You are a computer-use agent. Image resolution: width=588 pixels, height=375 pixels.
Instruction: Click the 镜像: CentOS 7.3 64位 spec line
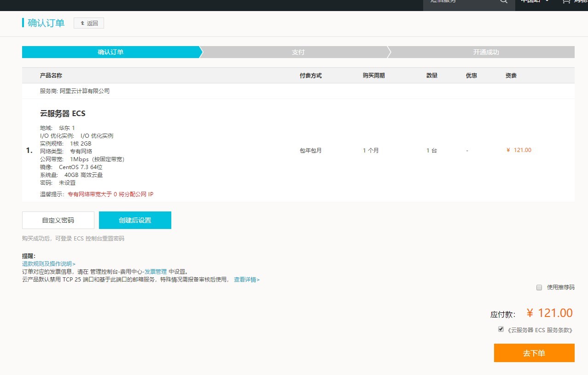tap(71, 167)
